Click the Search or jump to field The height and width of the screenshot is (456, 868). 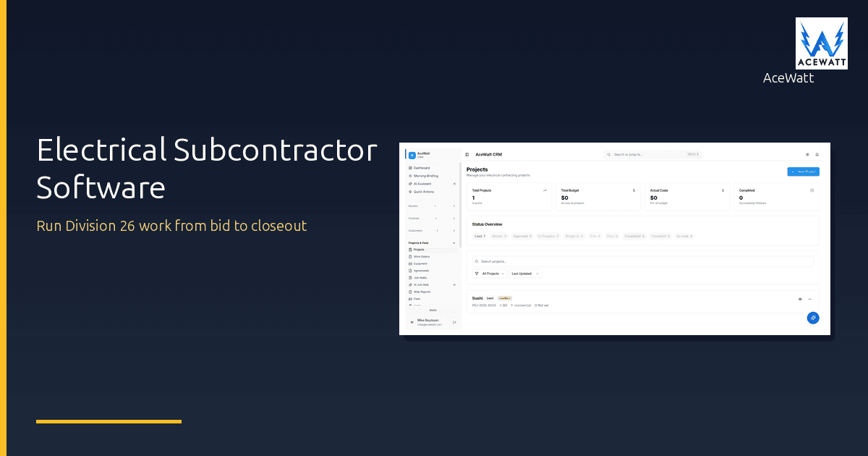pos(652,154)
